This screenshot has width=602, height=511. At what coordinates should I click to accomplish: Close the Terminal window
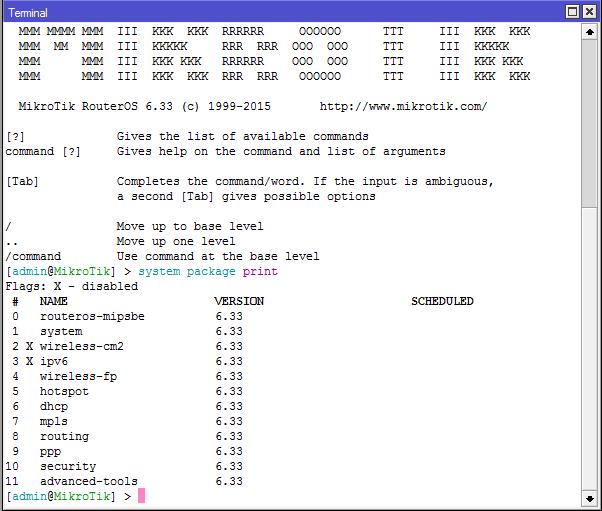[589, 12]
